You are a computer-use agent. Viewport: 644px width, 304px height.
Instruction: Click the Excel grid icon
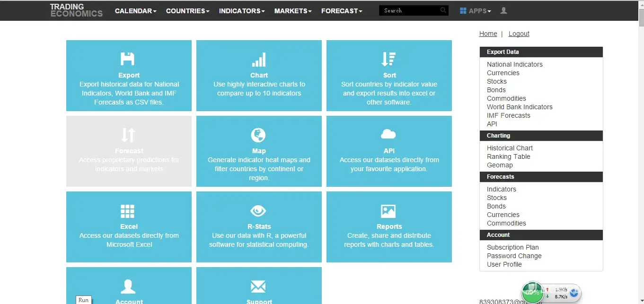127,211
